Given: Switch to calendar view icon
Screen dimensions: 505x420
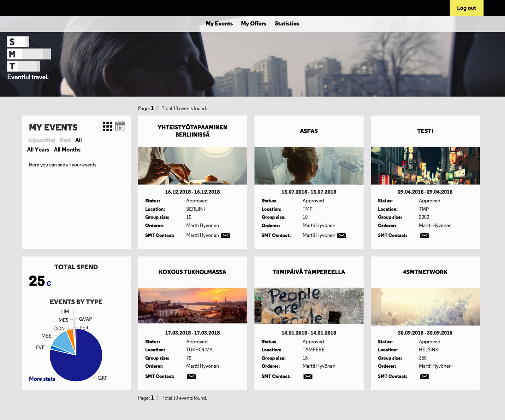Looking at the screenshot, I should [120, 126].
